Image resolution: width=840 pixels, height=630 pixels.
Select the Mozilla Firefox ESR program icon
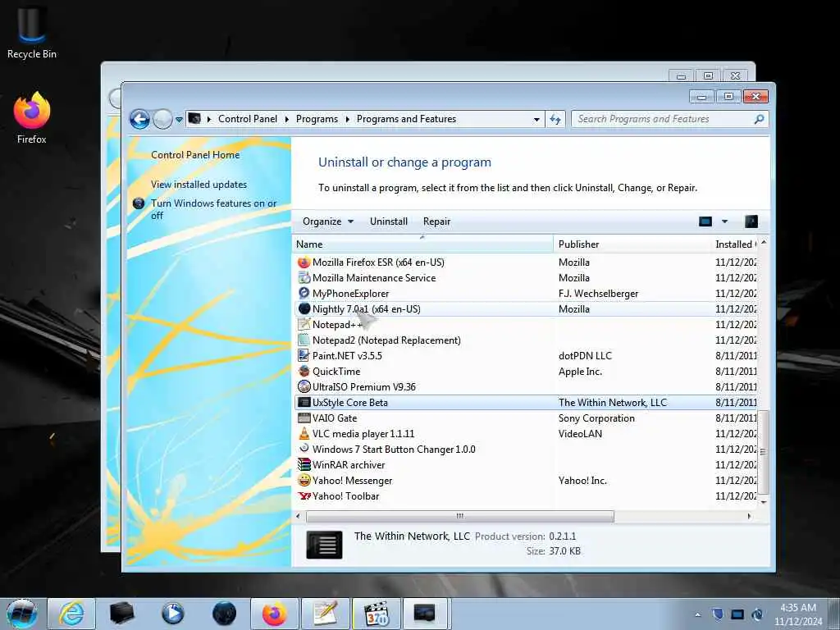[x=304, y=262]
